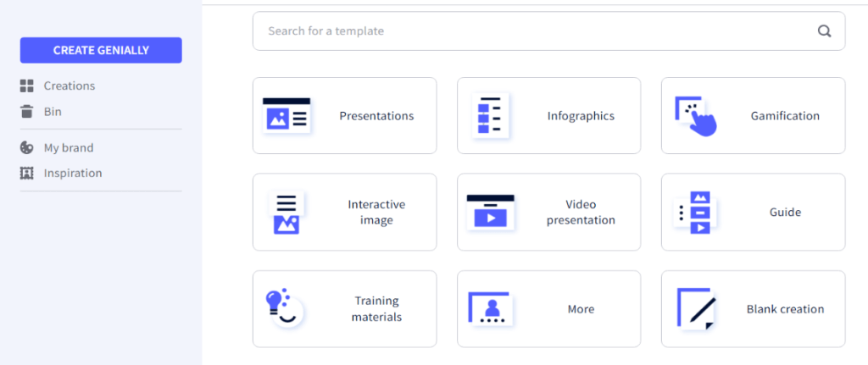
Task: Open the Gamification label text
Action: pos(785,116)
